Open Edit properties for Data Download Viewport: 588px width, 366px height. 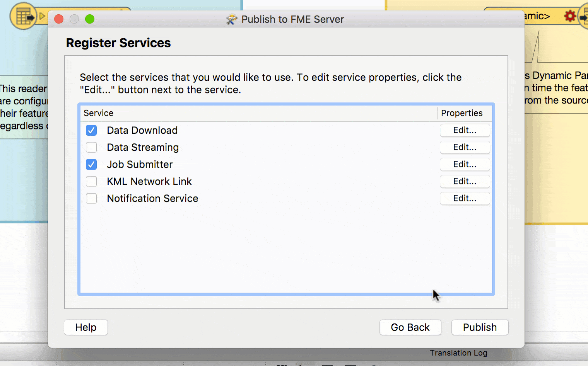tap(465, 130)
